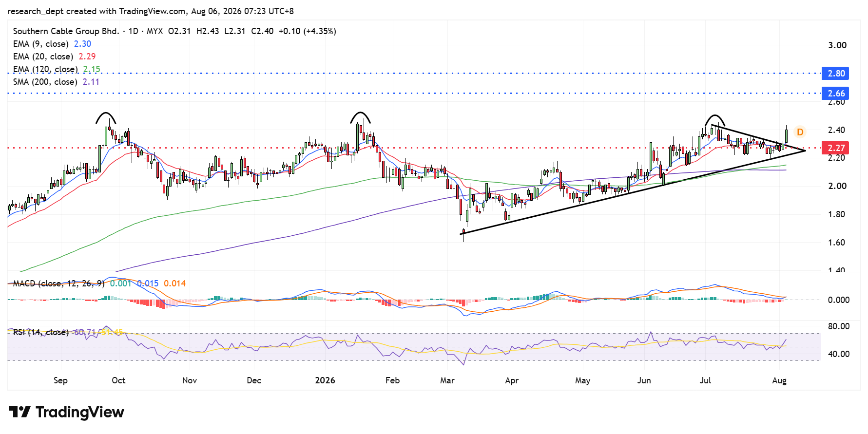868x434 pixels.
Task: Select the EMA (120, close) indicator label
Action: (x=46, y=69)
